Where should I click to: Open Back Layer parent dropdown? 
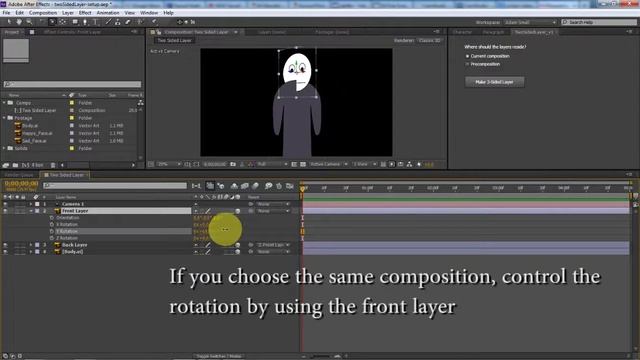(273, 245)
